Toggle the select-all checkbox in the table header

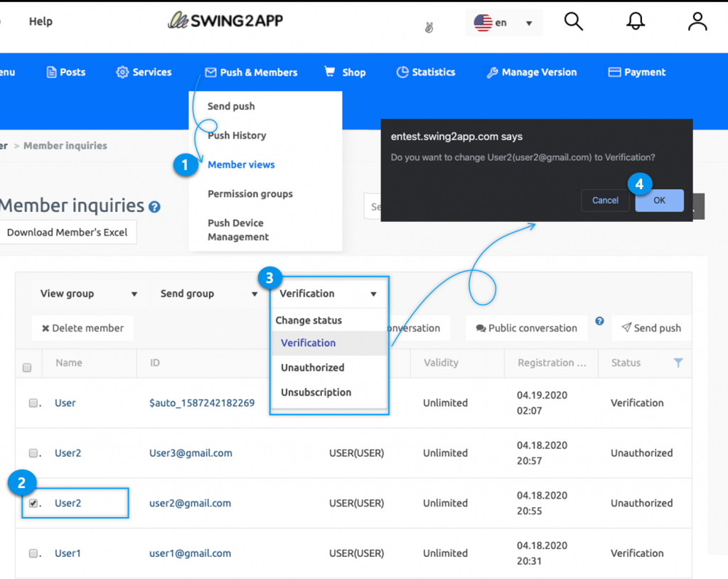[27, 367]
